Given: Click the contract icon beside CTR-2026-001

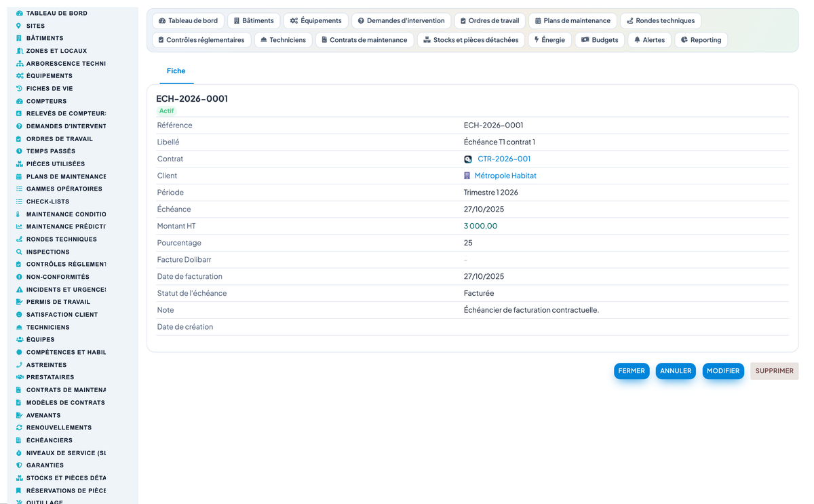Looking at the screenshot, I should pos(468,159).
